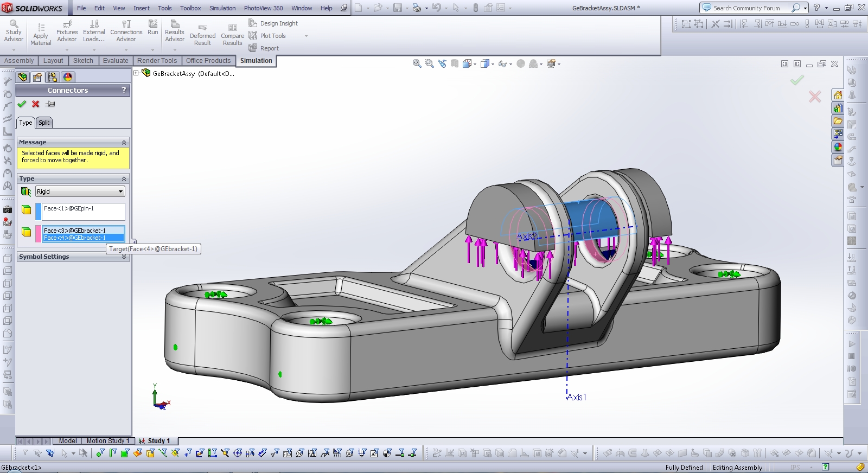
Task: Open the Office Products tab
Action: pos(208,61)
